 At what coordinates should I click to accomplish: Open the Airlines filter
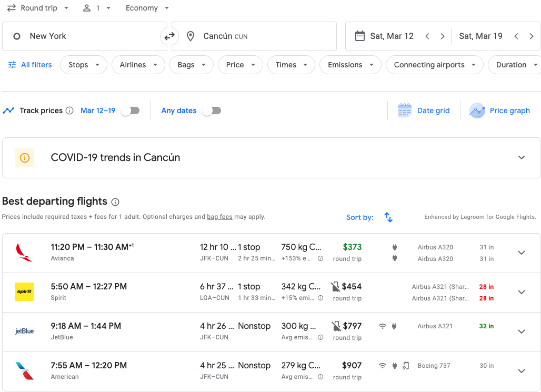pos(138,65)
